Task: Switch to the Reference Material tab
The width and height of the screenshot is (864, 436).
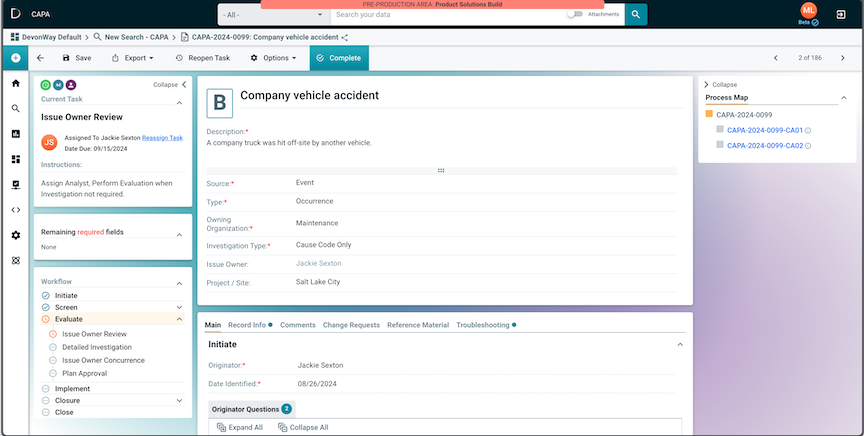Action: pos(418,325)
